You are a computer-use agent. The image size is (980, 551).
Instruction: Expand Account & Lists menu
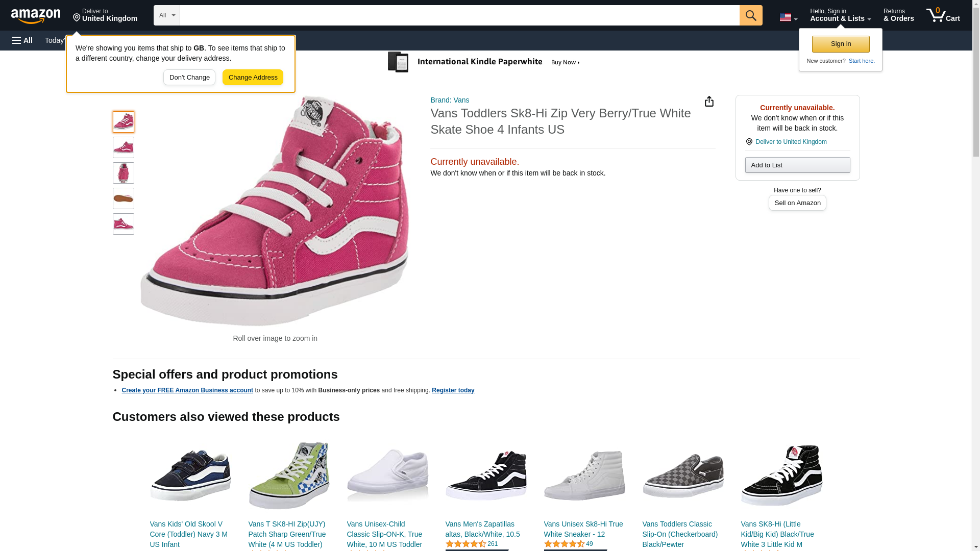point(840,15)
